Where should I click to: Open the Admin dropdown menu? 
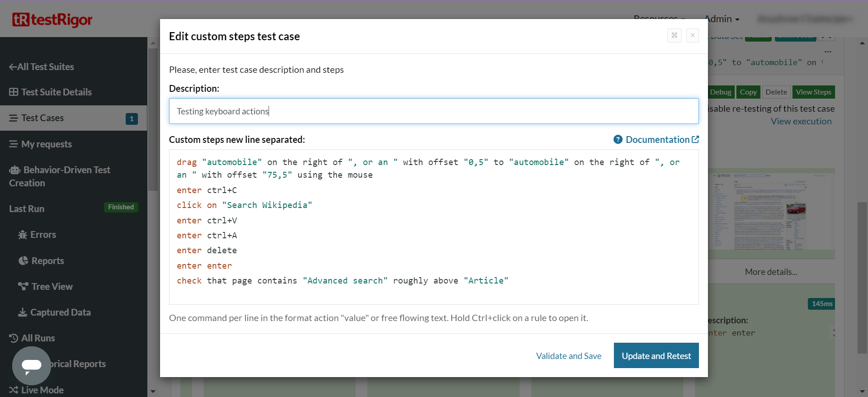click(722, 19)
